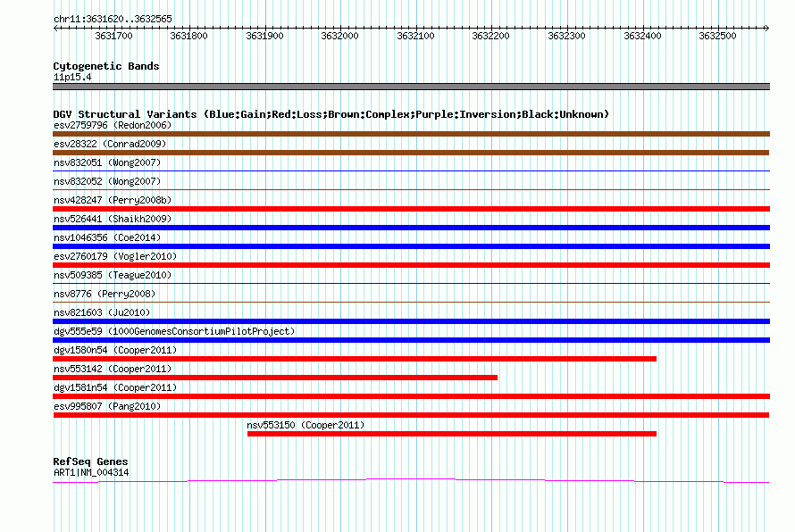
Task: Click the 3632100 ruler position
Action: [x=415, y=36]
